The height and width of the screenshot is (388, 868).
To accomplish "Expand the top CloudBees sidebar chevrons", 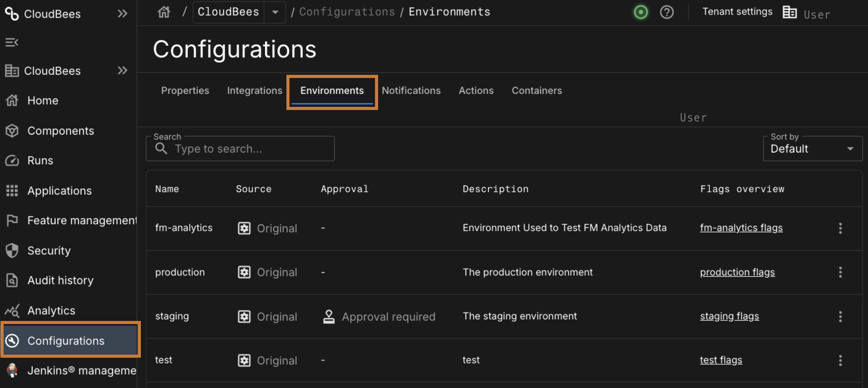I will pos(122,14).
